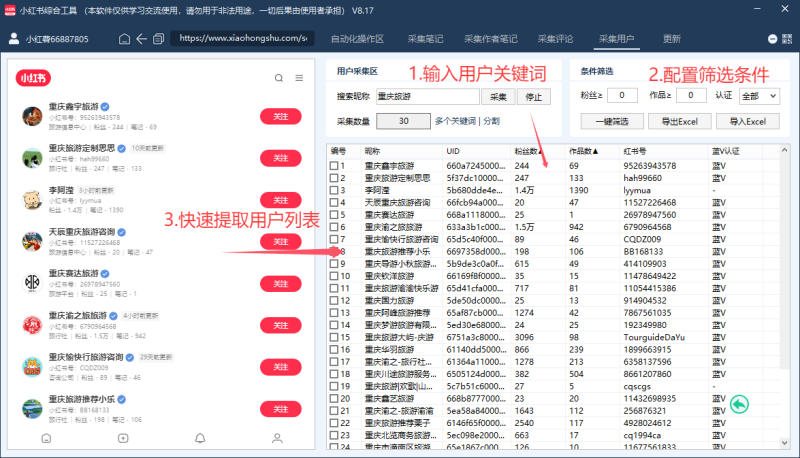800x458 pixels.
Task: Click the bottom profile person icon
Action: 277,438
